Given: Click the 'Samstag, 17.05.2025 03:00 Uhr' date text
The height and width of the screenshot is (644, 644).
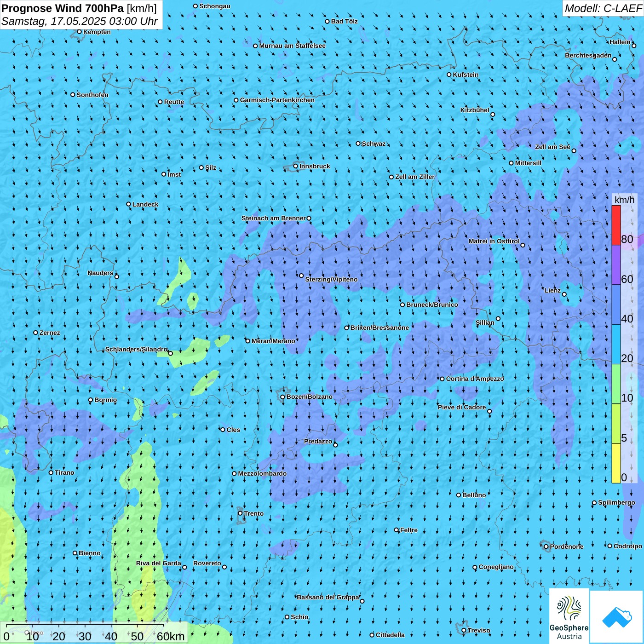Looking at the screenshot, I should [x=80, y=21].
